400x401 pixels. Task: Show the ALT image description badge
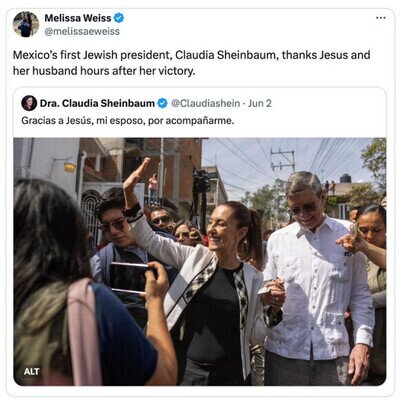click(x=32, y=371)
